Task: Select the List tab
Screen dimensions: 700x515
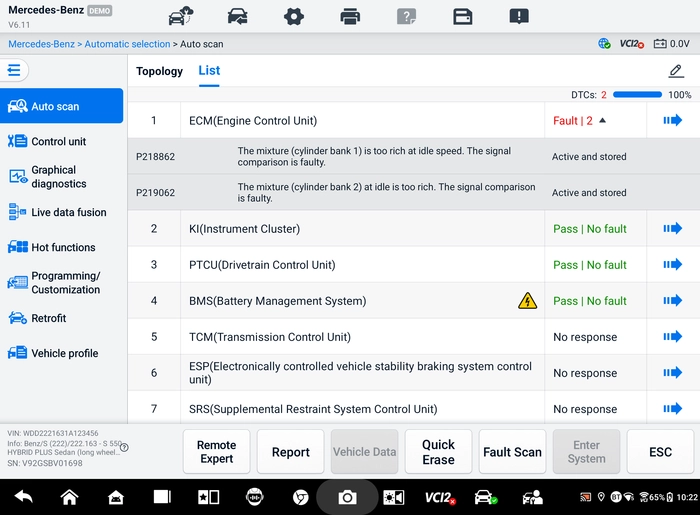Action: [209, 71]
